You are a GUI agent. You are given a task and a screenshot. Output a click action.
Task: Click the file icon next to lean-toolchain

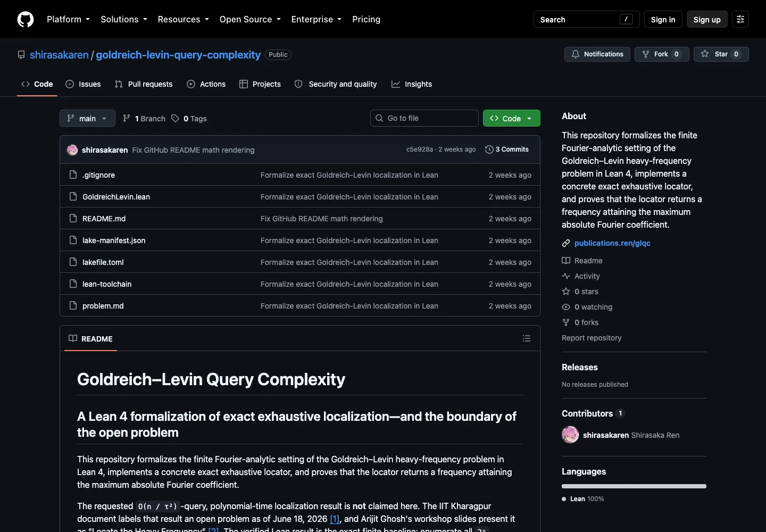pos(73,284)
